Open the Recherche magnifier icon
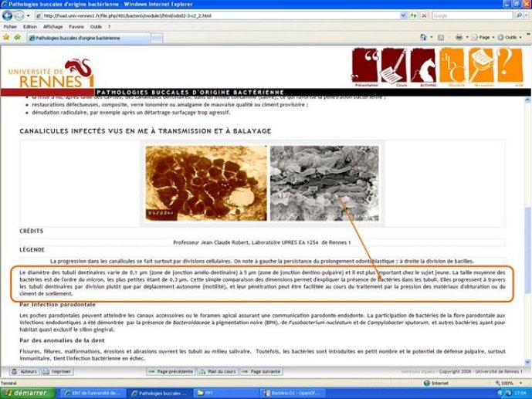Viewport: 532px width, 399px height. coord(481,66)
